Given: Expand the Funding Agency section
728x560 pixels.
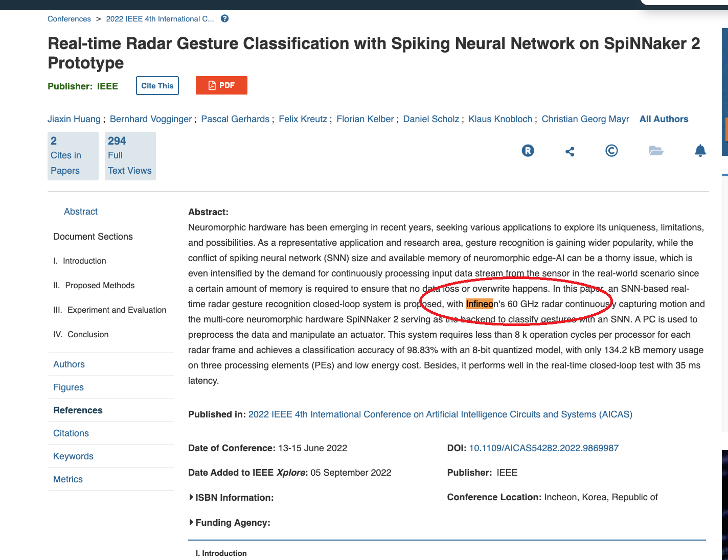Looking at the screenshot, I should click(230, 523).
